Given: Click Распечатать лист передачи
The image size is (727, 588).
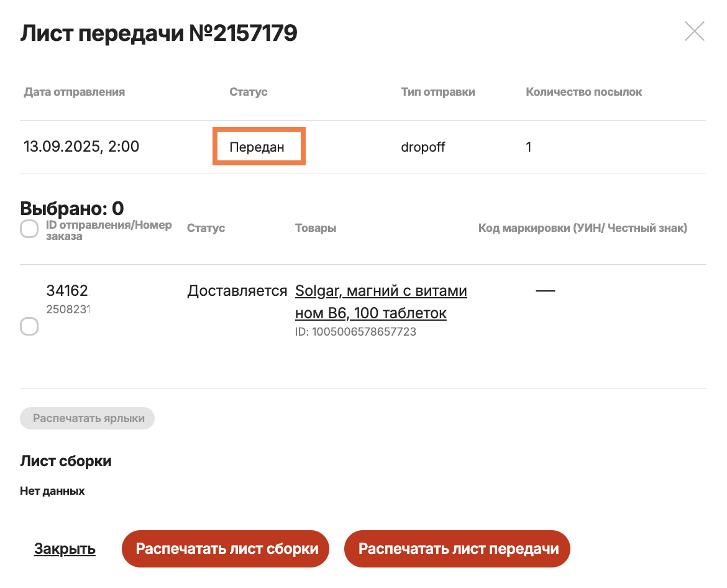Looking at the screenshot, I should pyautogui.click(x=457, y=549).
